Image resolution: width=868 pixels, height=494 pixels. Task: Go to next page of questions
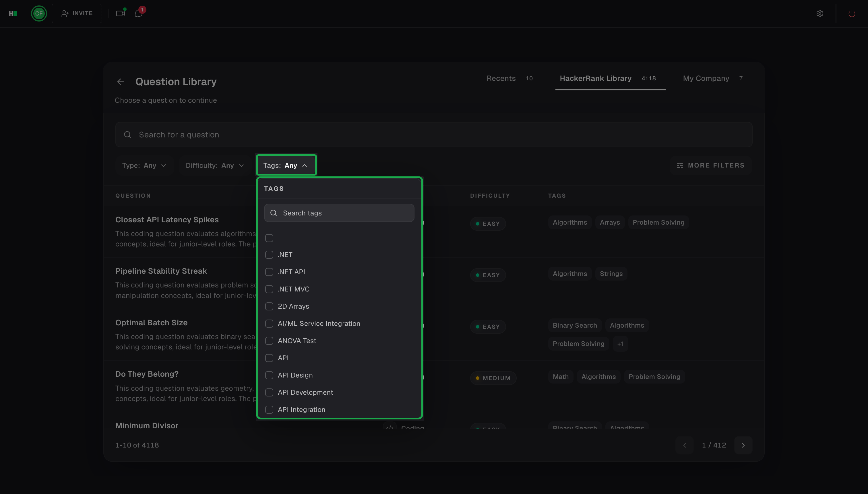click(743, 445)
